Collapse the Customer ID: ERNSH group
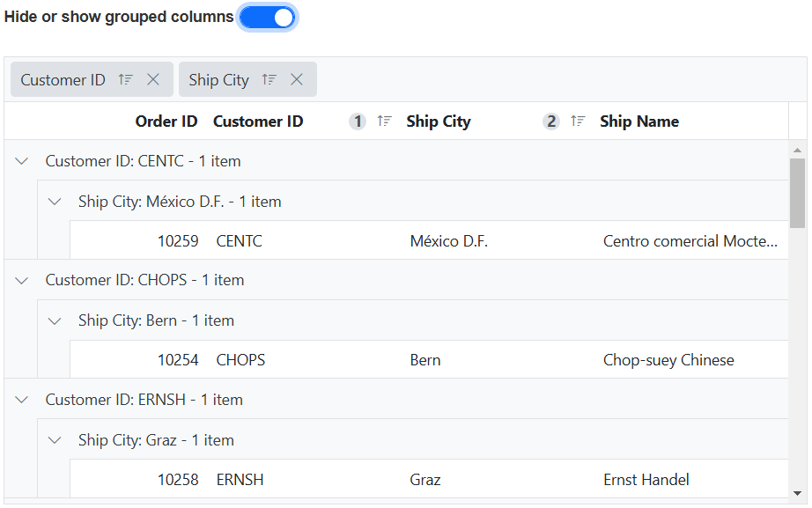 click(22, 400)
